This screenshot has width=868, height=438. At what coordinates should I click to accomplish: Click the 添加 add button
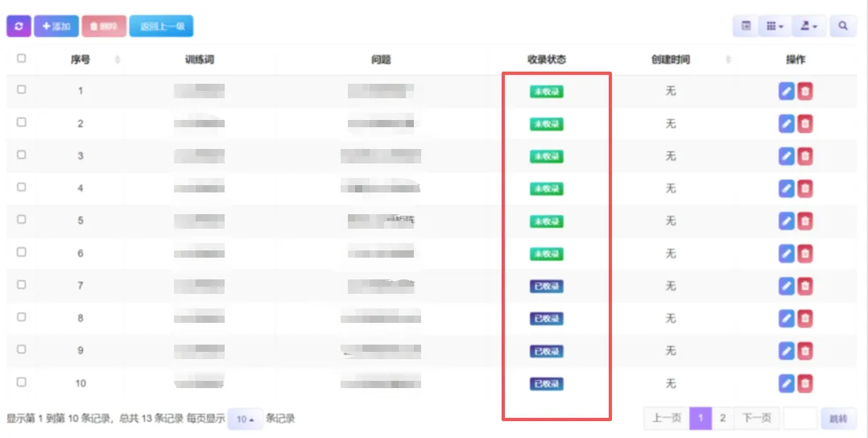[x=56, y=26]
